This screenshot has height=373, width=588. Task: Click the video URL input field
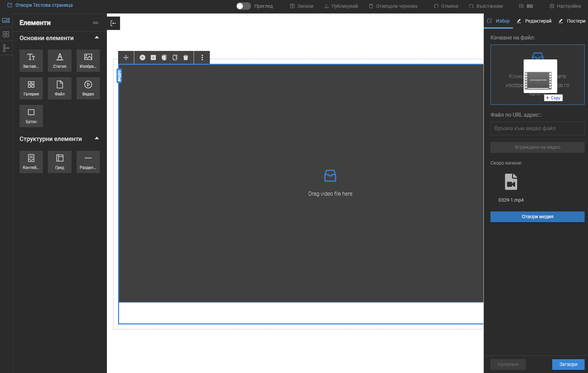(537, 128)
